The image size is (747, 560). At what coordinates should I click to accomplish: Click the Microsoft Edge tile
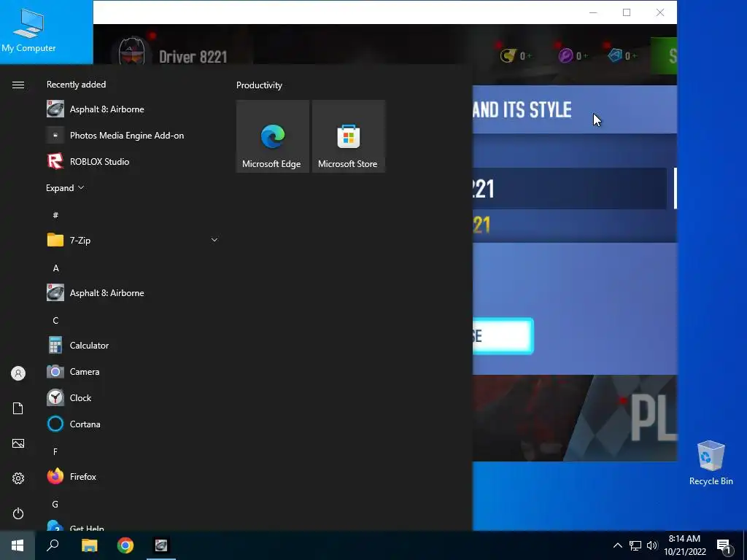point(273,136)
